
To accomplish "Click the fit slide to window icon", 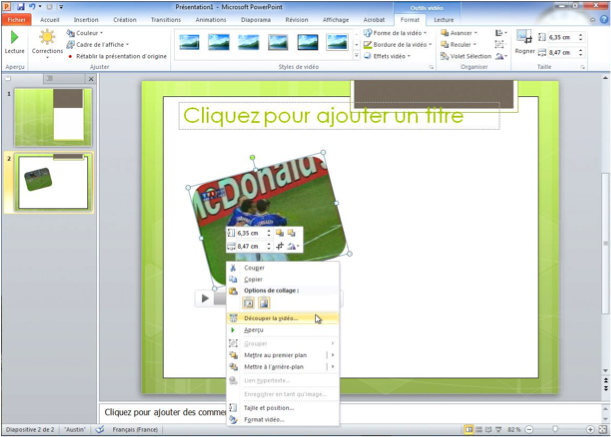I will tap(603, 430).
